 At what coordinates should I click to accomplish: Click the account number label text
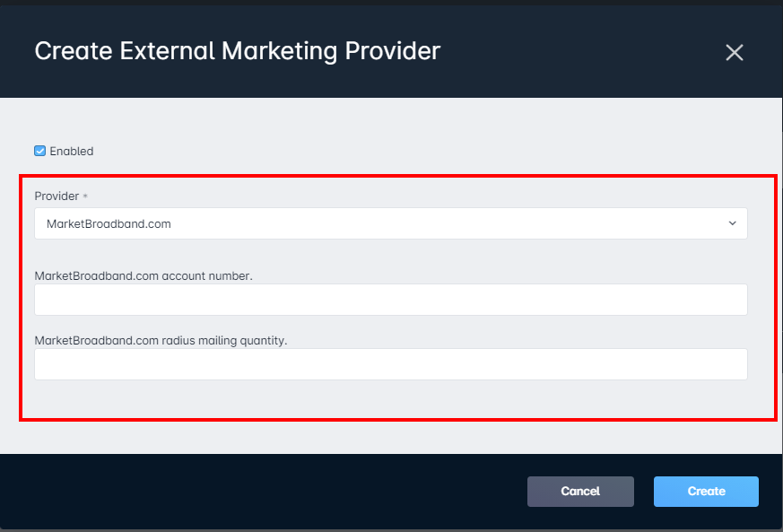coord(144,276)
